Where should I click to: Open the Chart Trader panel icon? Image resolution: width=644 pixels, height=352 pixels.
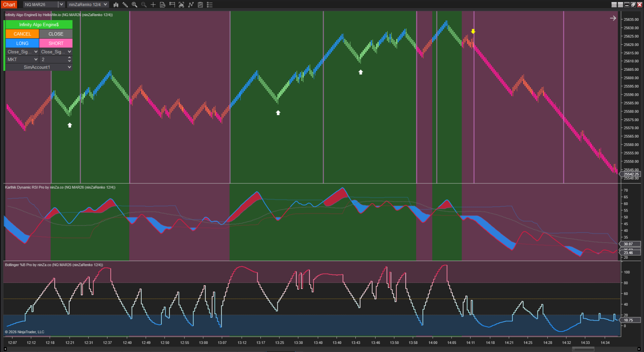tap(172, 5)
